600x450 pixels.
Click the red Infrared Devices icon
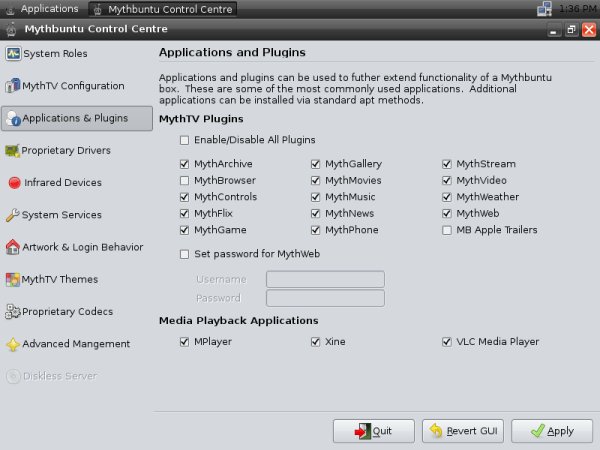point(15,183)
